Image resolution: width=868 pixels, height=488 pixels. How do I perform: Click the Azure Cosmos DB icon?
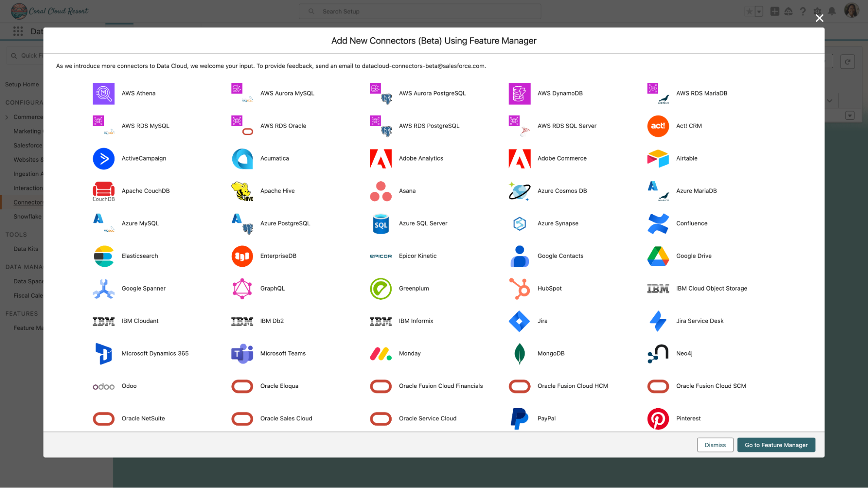519,191
